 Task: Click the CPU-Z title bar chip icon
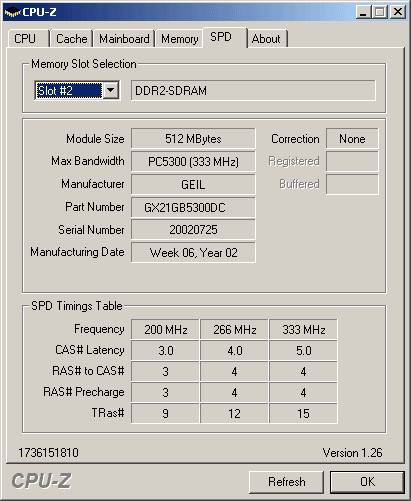tap(12, 12)
